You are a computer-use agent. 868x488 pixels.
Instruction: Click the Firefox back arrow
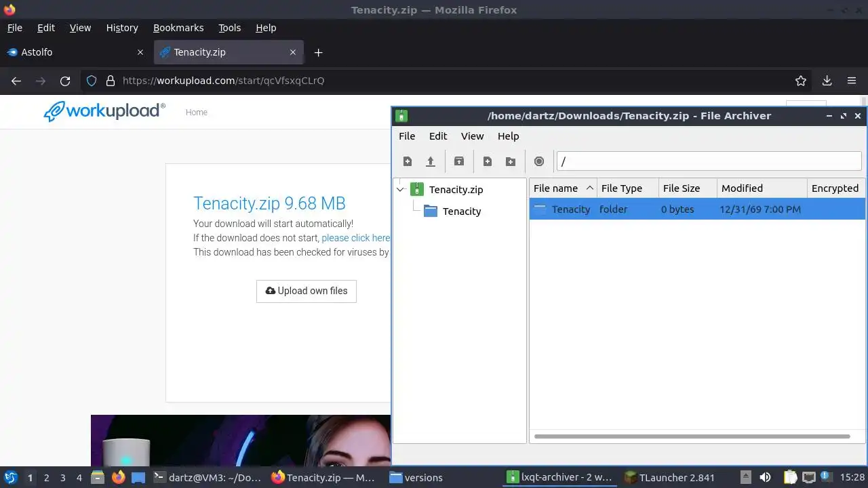click(x=16, y=81)
